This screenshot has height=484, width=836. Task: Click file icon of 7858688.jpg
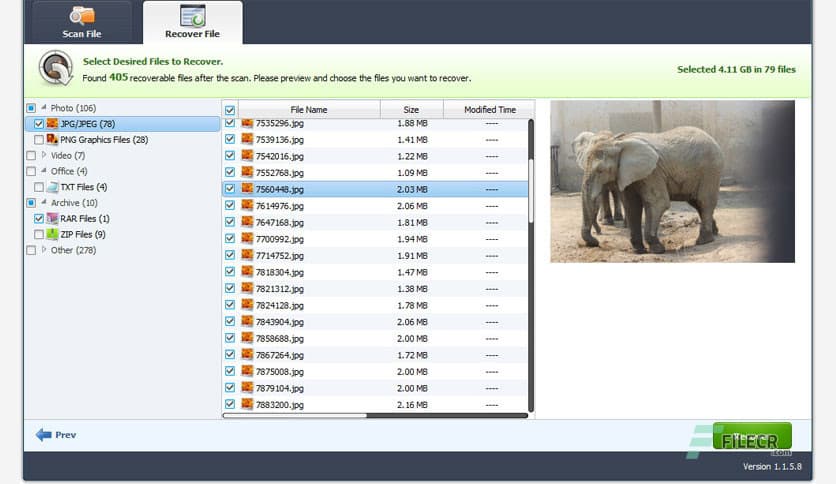[247, 337]
